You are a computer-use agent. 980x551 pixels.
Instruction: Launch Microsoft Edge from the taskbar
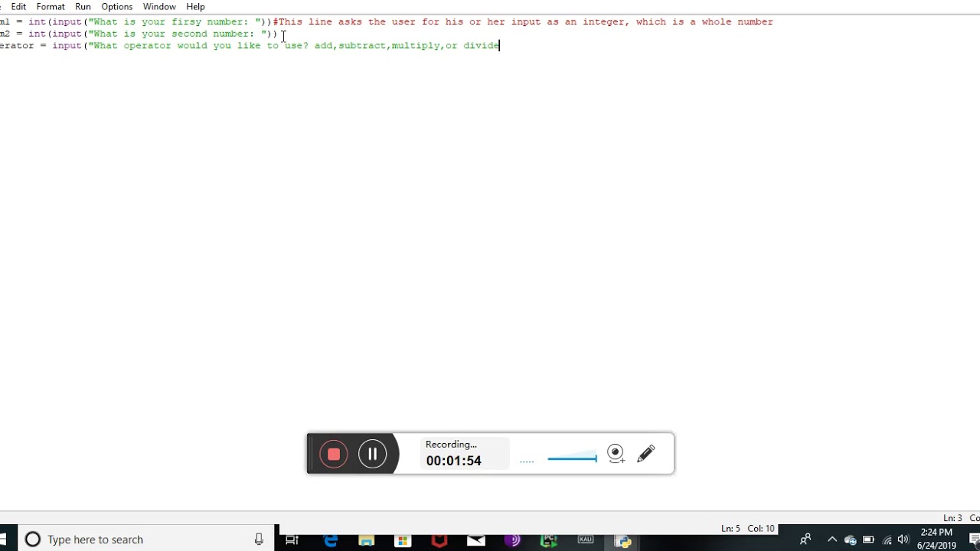[330, 540]
